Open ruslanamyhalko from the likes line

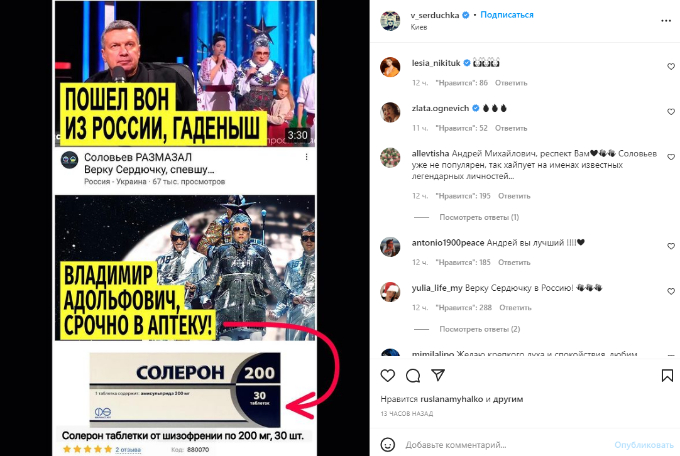(x=451, y=399)
